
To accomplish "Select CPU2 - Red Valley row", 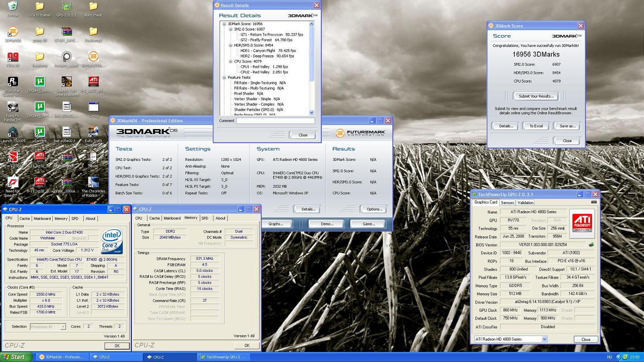I will point(264,72).
